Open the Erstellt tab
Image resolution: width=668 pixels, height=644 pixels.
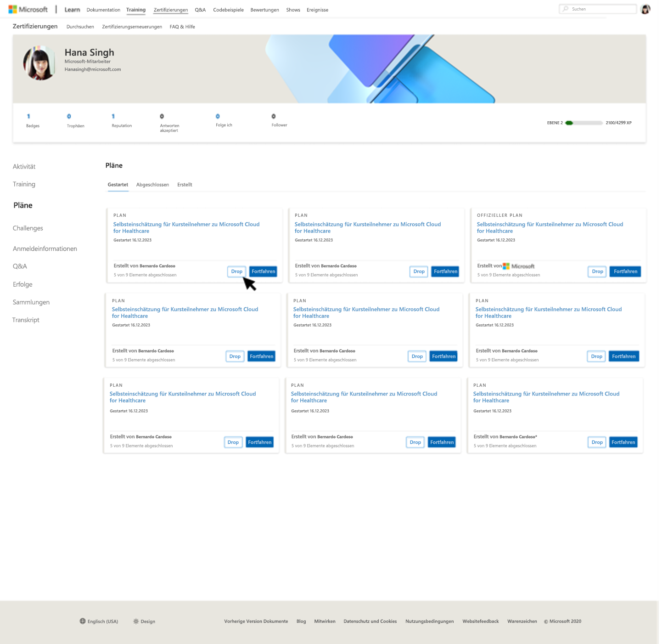(185, 184)
